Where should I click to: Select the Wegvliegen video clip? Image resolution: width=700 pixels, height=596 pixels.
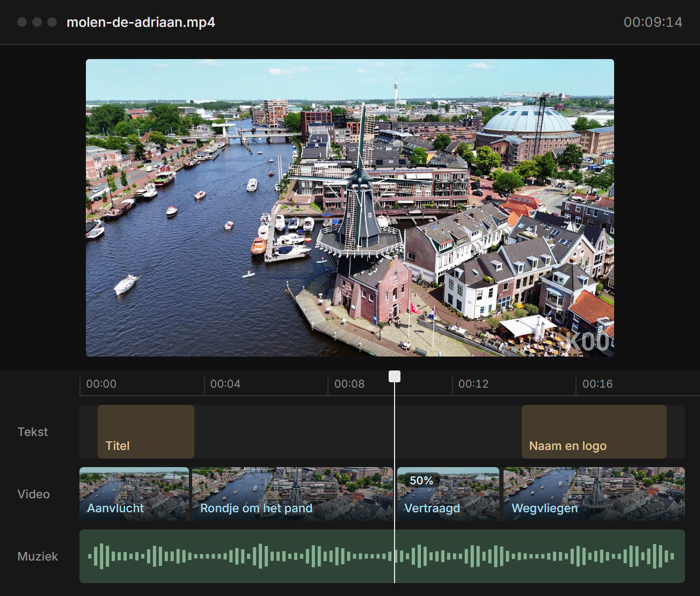[x=594, y=494]
